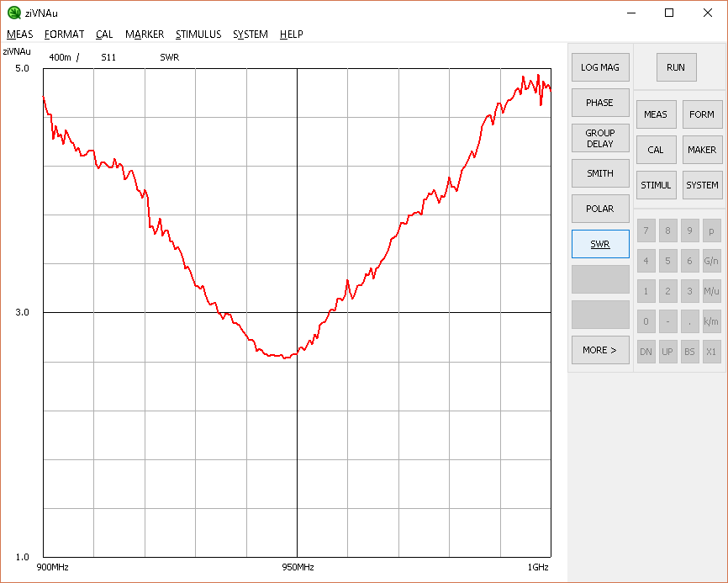Click keypad X1 unit key
The width and height of the screenshot is (728, 583).
[x=712, y=352]
